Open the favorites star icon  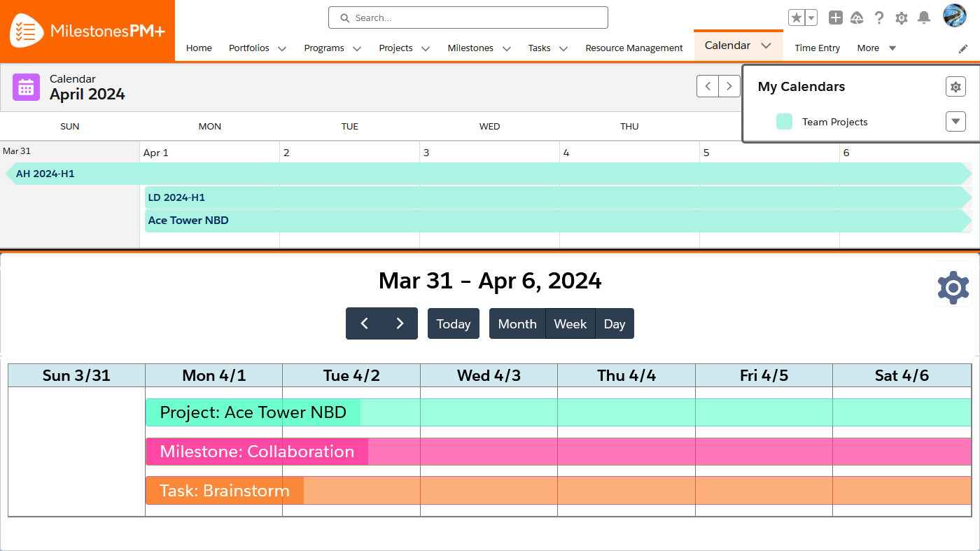tap(796, 18)
